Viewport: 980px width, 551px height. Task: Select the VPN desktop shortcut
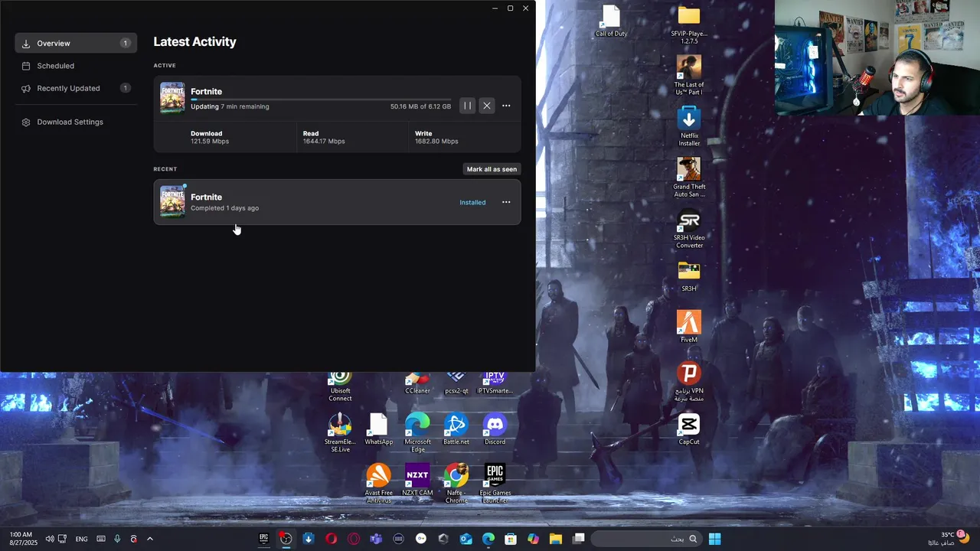point(689,382)
